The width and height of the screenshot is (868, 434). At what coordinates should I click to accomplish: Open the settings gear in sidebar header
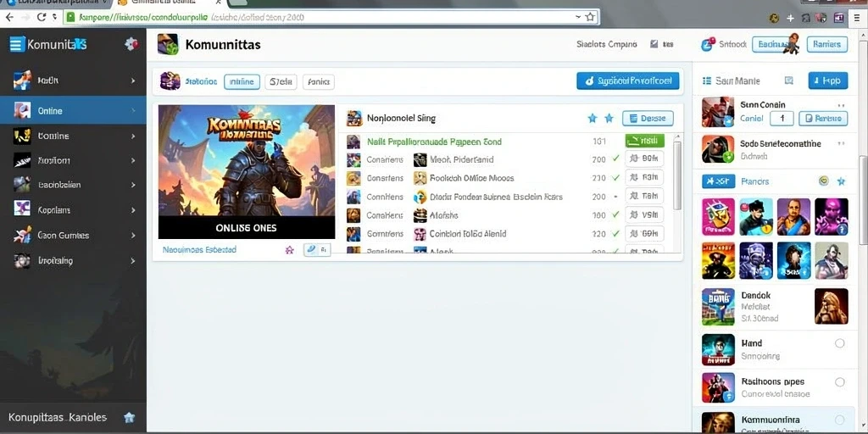pos(131,44)
